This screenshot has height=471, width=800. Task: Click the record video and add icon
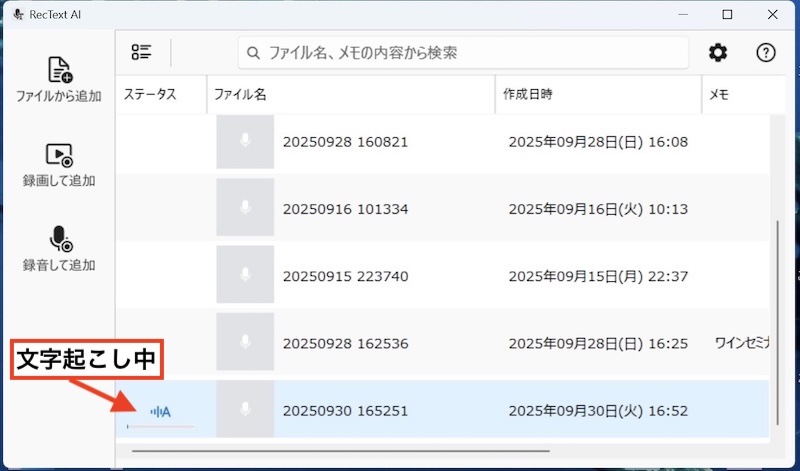pos(59,154)
